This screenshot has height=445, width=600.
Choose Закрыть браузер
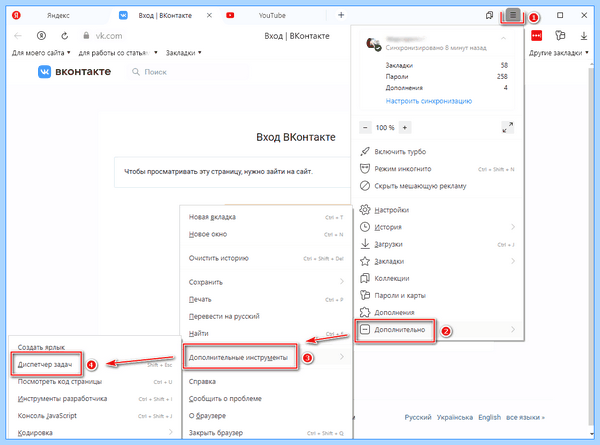(266, 433)
